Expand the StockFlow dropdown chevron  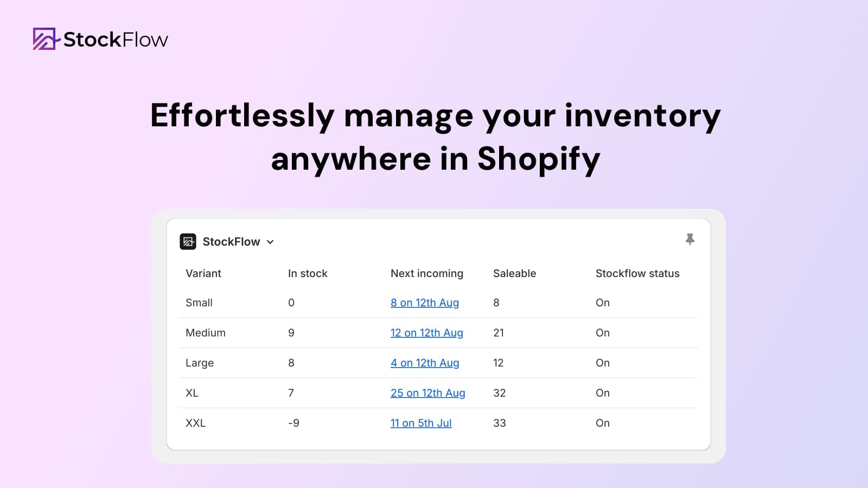click(x=270, y=242)
